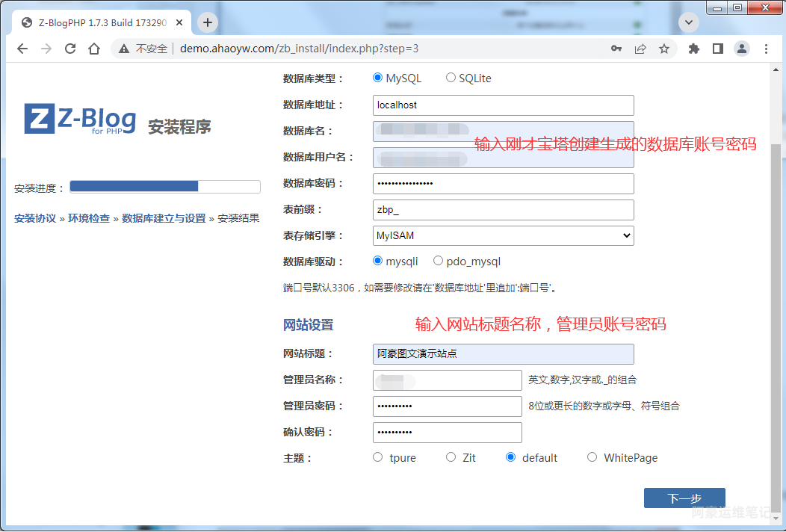Select the Zit theme

point(451,457)
